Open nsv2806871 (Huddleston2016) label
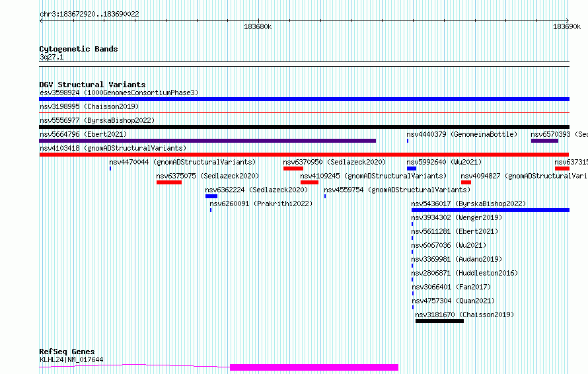Image resolution: width=588 pixels, height=374 pixels. [x=464, y=273]
